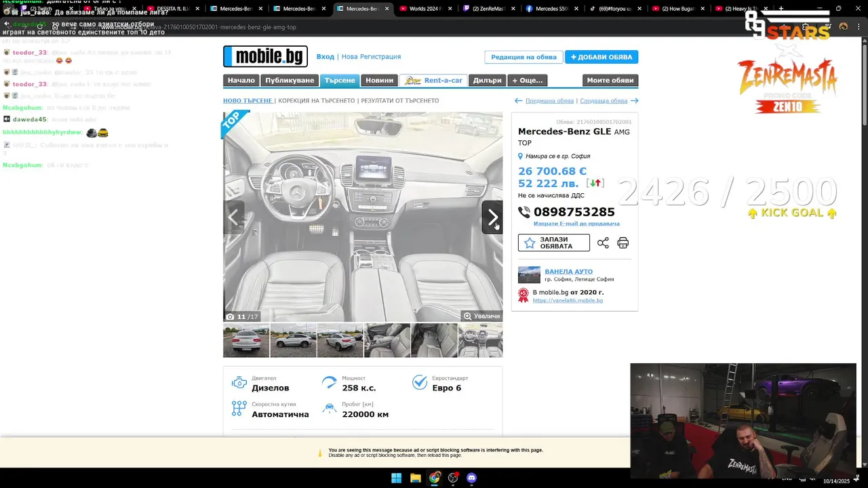Click the phone icon next to 0898753285
The image size is (868, 488).
tap(524, 212)
